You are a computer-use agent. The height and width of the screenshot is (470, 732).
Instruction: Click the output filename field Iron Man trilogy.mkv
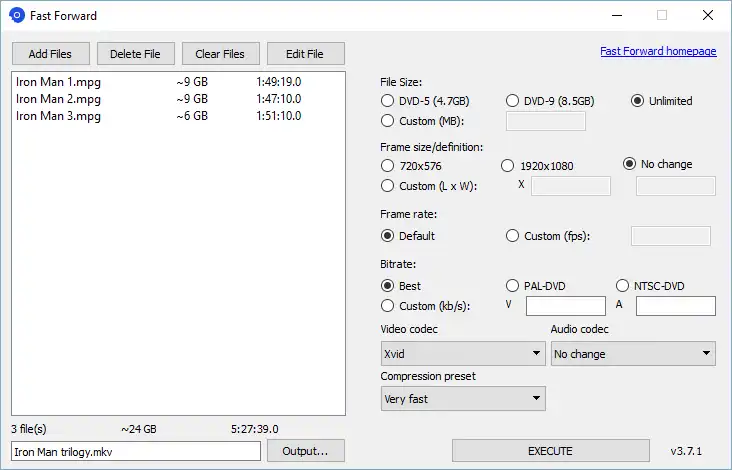[136, 451]
